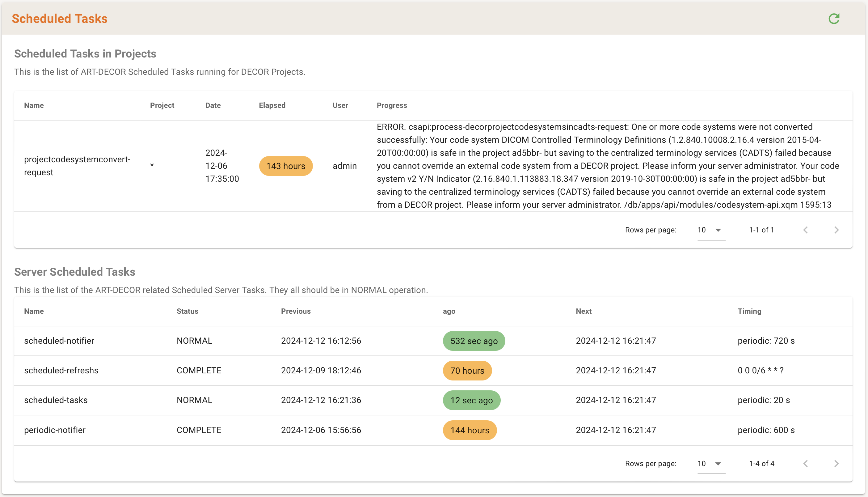The width and height of the screenshot is (868, 497).
Task: Select the projectcodesystemconvert-request row name
Action: (x=77, y=166)
